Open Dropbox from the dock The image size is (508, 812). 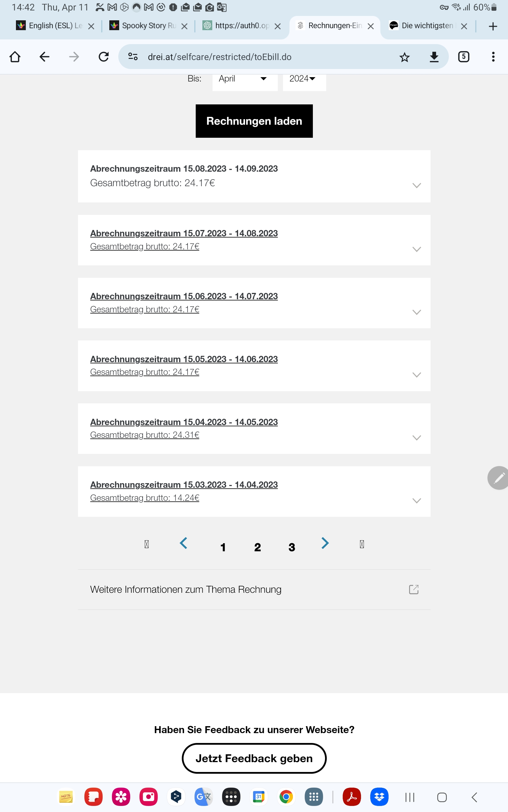pos(379,797)
